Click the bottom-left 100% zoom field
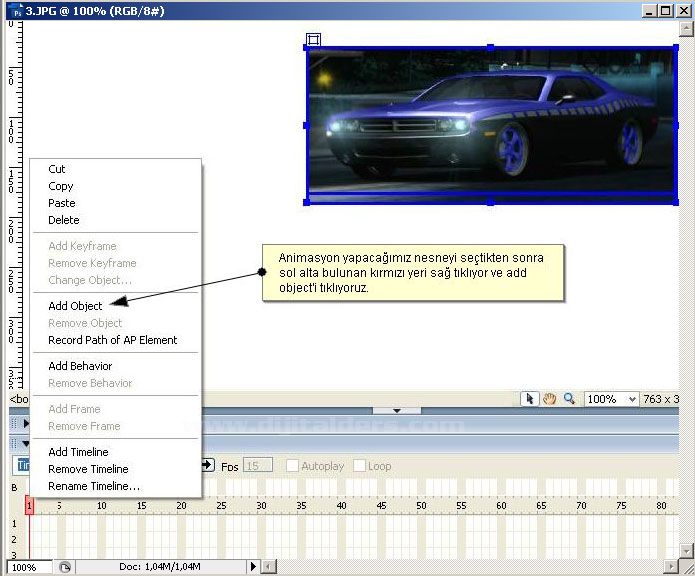 coord(29,567)
